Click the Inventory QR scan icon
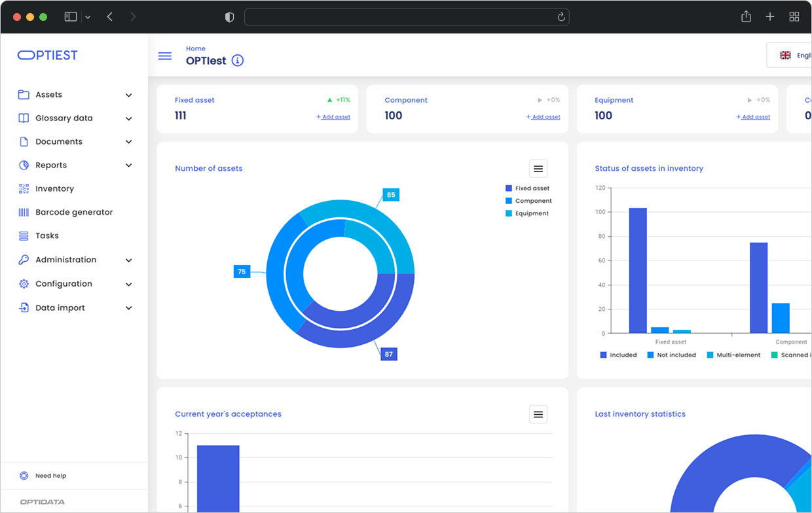 [24, 189]
